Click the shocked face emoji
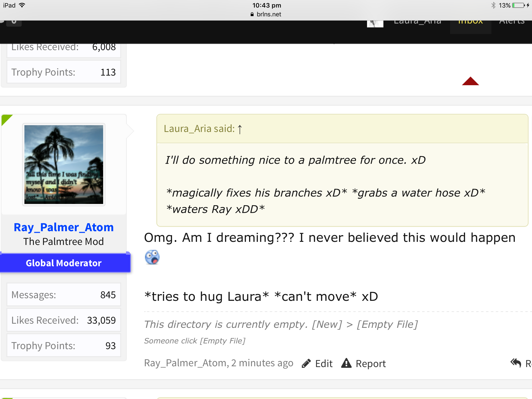Screen dimensions: 532x399 152,257
